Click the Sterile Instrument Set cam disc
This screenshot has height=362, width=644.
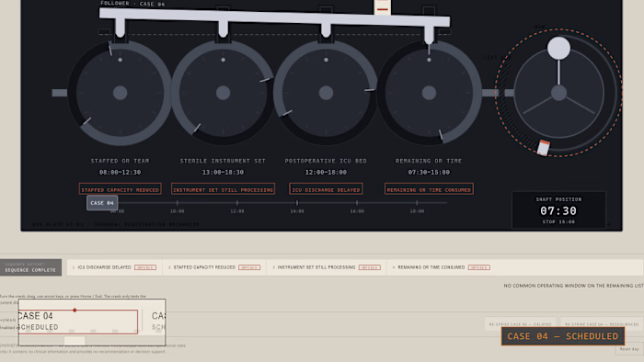coord(223,93)
